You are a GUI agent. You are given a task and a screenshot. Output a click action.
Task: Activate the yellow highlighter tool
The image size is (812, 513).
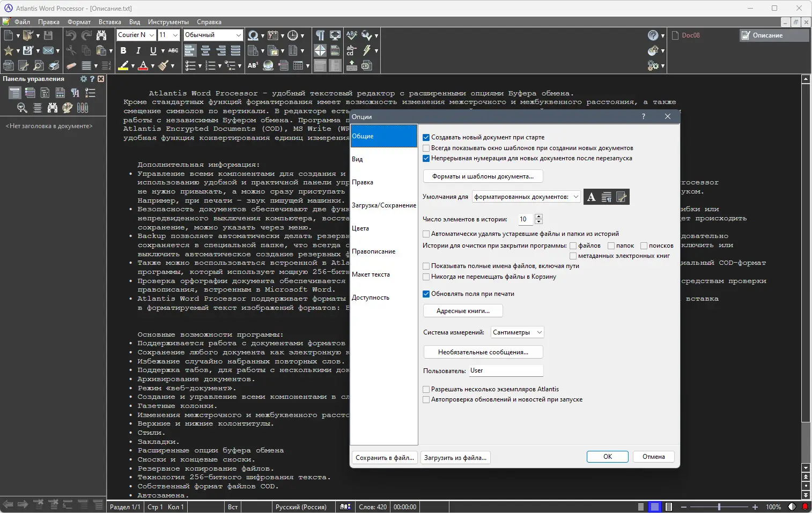tap(123, 65)
